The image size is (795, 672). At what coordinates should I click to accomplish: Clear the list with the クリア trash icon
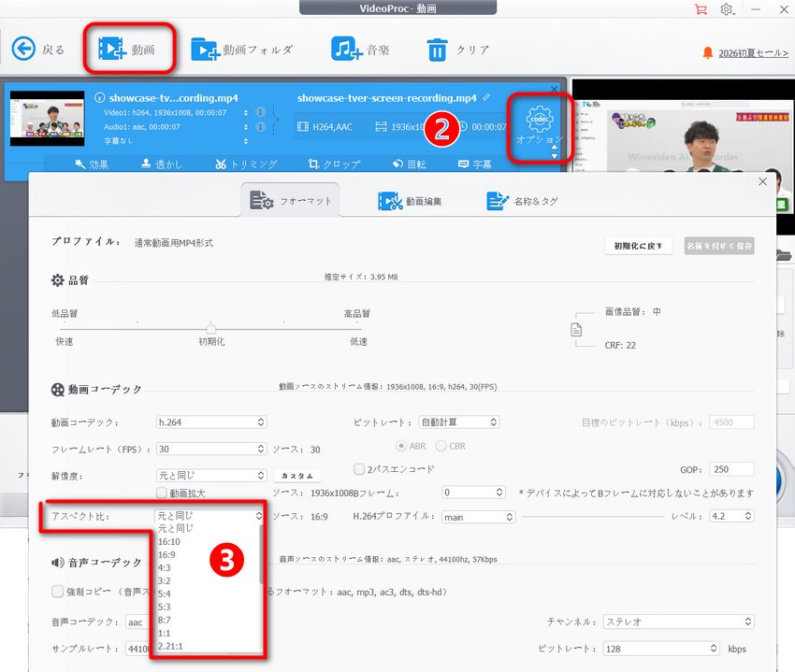coord(437,50)
